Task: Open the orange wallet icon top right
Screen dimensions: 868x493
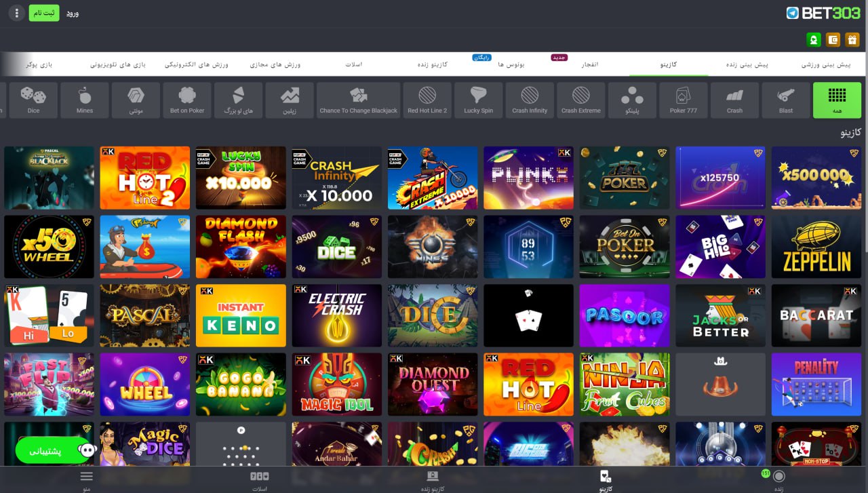Action: [x=833, y=41]
